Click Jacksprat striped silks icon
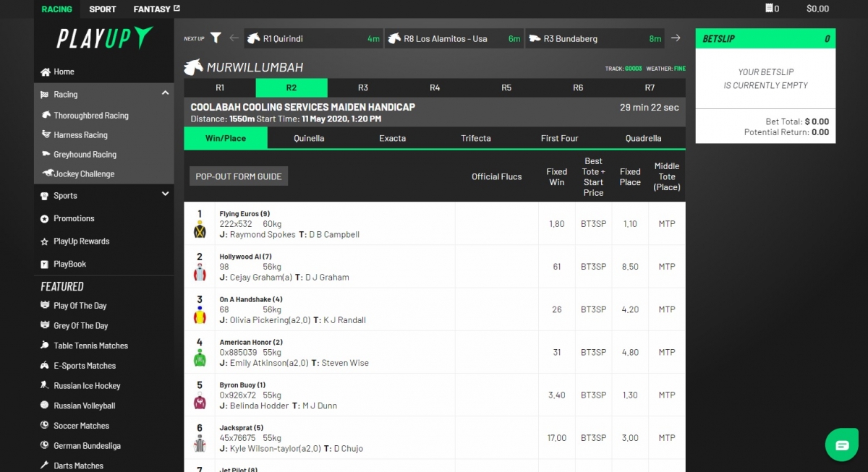 click(x=200, y=443)
